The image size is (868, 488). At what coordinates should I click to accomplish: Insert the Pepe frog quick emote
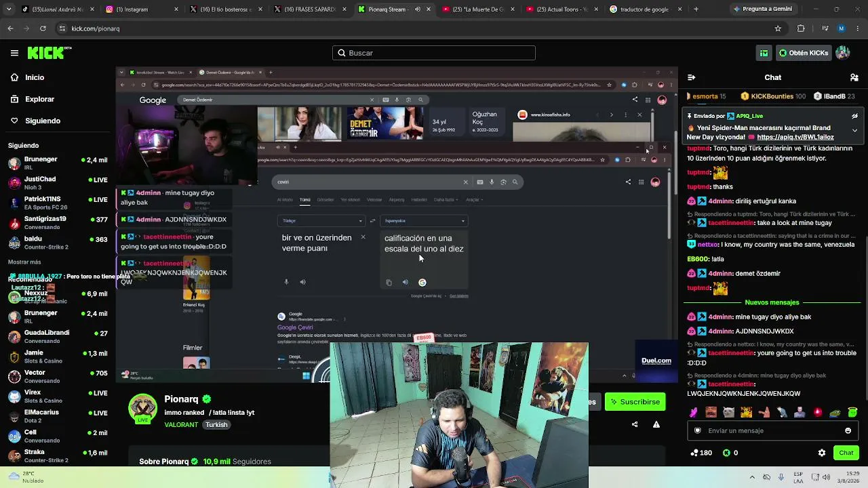[835, 412]
